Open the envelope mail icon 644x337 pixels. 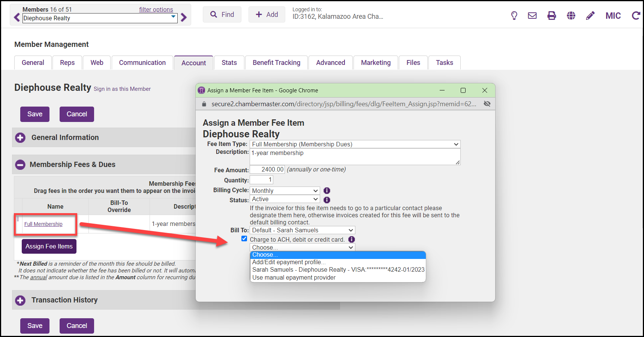click(x=532, y=16)
